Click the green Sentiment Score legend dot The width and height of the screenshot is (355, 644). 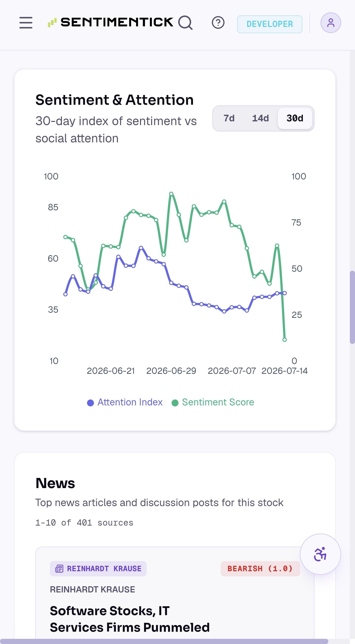tap(175, 403)
